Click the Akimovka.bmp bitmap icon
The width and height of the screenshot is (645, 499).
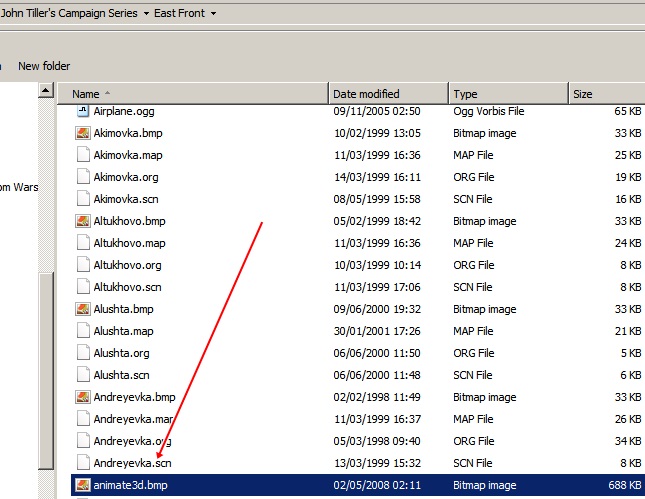83,133
